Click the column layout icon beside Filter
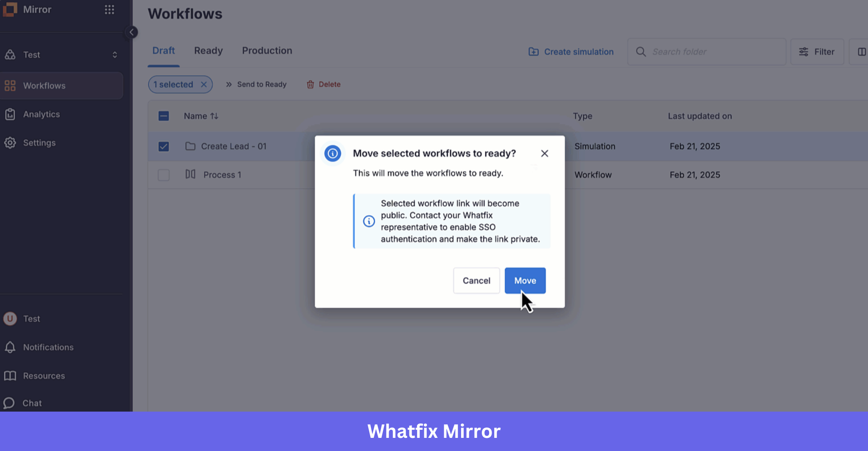Viewport: 868px width, 451px height. point(861,52)
